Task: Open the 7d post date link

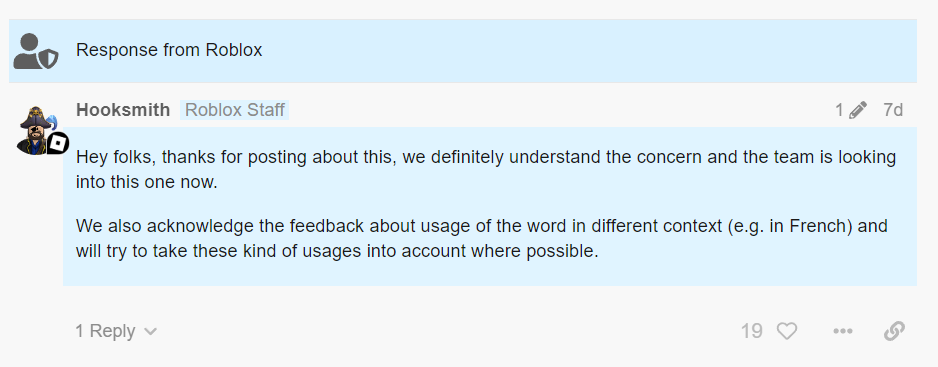Action: click(893, 110)
